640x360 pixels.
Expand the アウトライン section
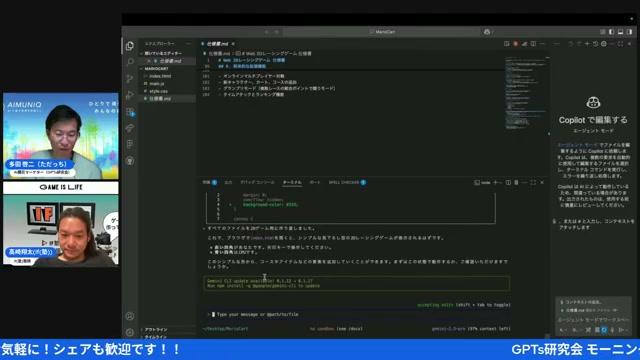(156, 329)
